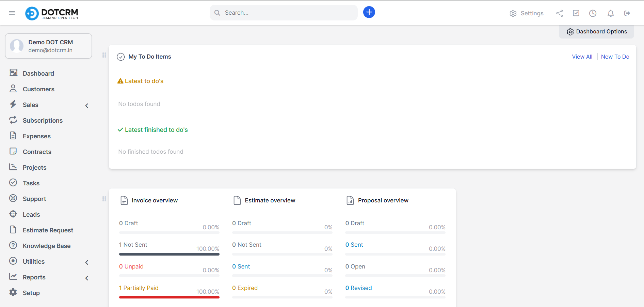Image resolution: width=644 pixels, height=307 pixels.
Task: Click the DOTCRM logo
Action: [x=52, y=13]
